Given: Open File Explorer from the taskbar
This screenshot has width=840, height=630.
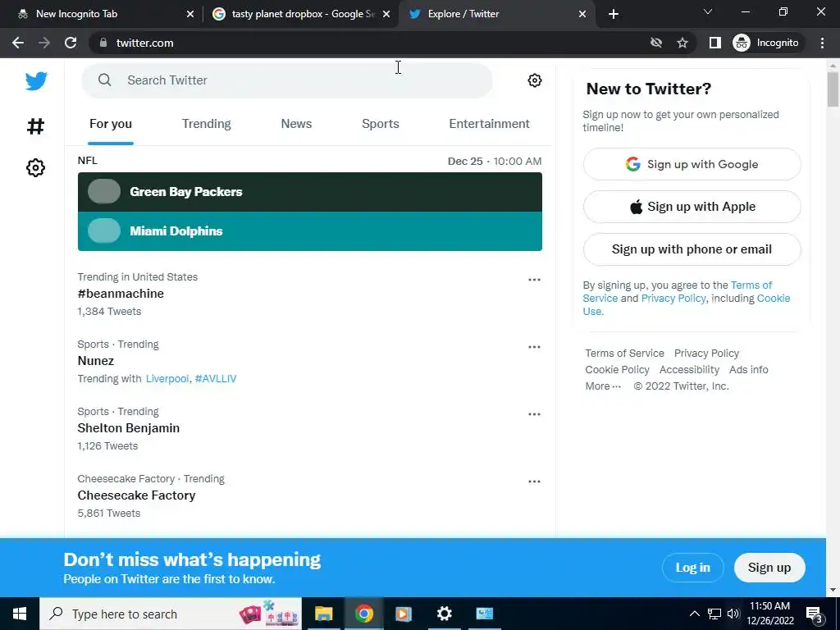Looking at the screenshot, I should coord(323,614).
